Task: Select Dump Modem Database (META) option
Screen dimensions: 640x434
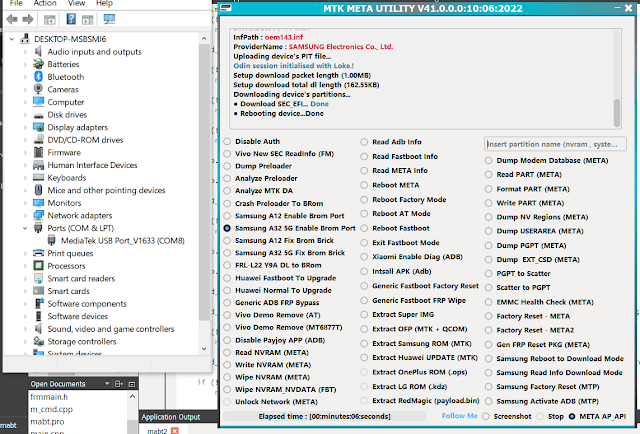Action: tap(489, 160)
